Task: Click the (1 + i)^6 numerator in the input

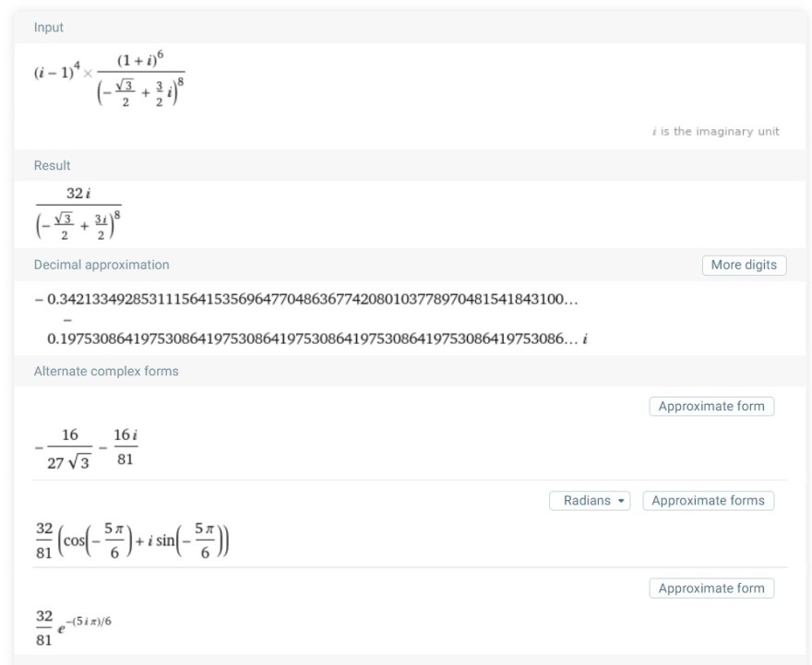Action: point(140,59)
